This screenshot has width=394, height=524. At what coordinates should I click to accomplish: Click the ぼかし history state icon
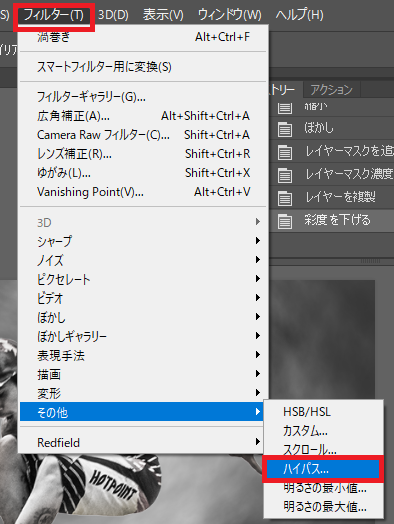[285, 129]
